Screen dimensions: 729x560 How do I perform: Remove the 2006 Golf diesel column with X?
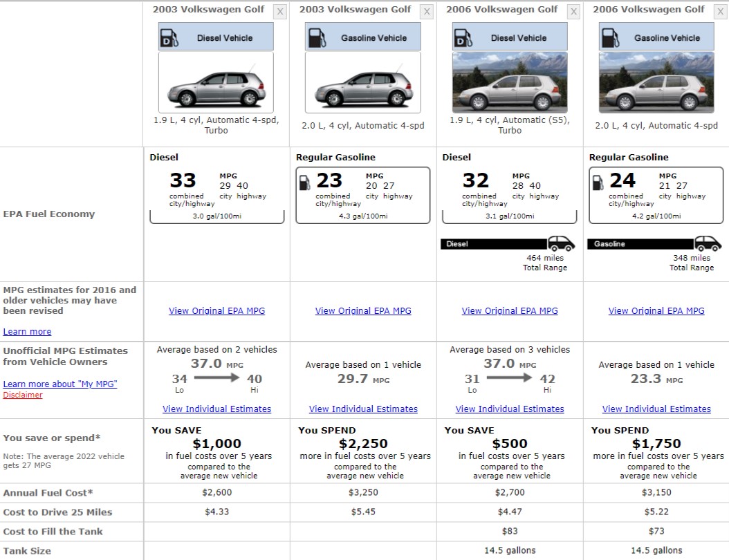[x=573, y=12]
